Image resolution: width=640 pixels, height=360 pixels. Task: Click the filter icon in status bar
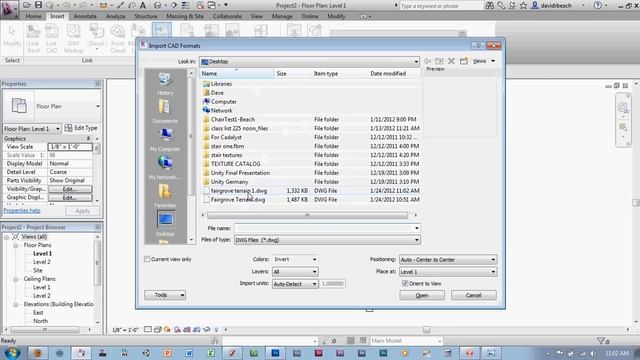(x=601, y=340)
